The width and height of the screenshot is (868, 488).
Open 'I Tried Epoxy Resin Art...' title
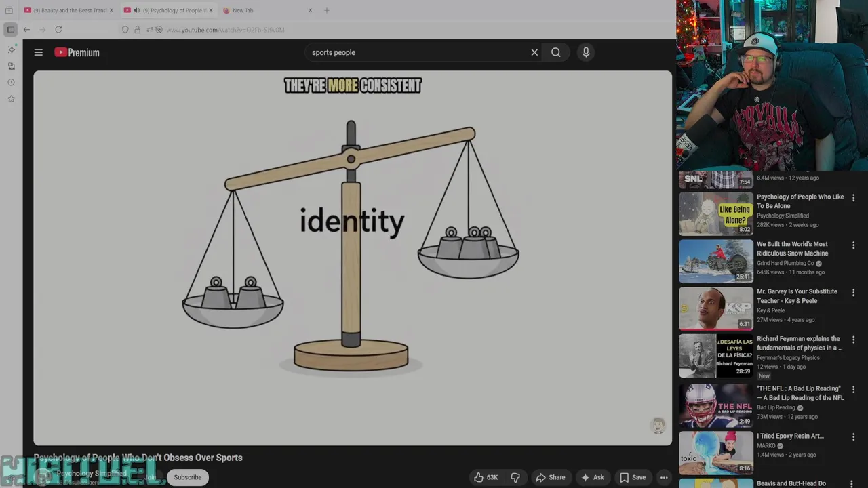coord(791,436)
